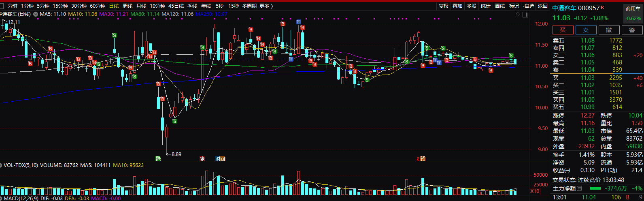This screenshot has height=201, width=644.
Task: Select the 日线 daily period tab
Action: click(x=114, y=6)
